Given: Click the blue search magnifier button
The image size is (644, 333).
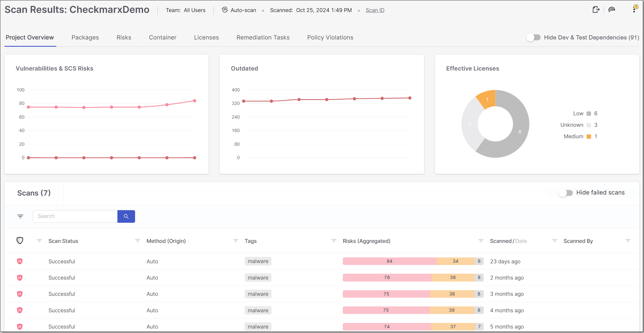Looking at the screenshot, I should coord(126,216).
